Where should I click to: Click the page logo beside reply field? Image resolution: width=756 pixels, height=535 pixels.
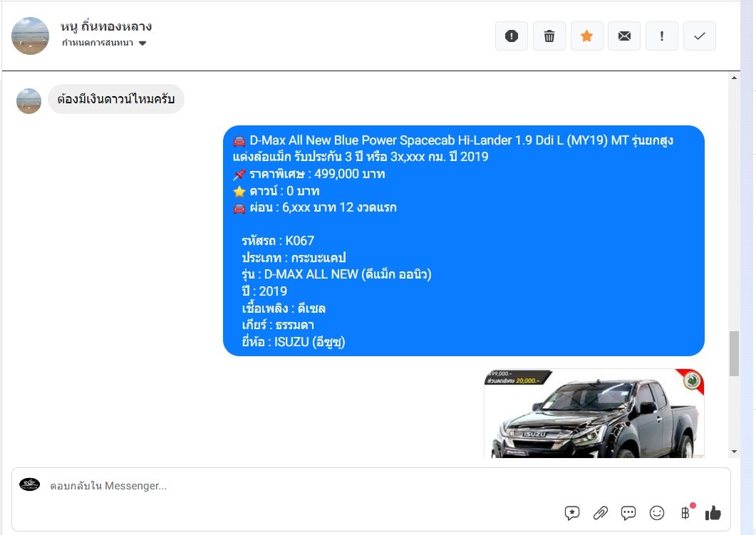29,484
